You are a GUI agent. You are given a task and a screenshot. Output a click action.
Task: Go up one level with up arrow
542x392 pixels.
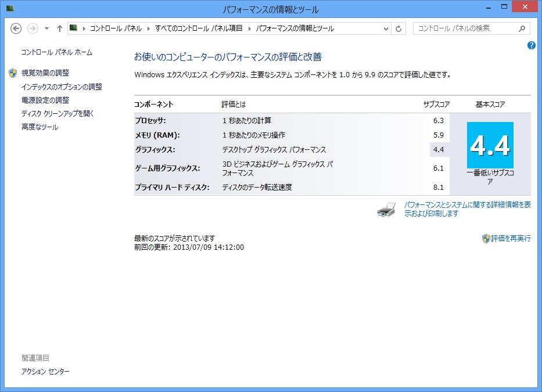(60, 28)
